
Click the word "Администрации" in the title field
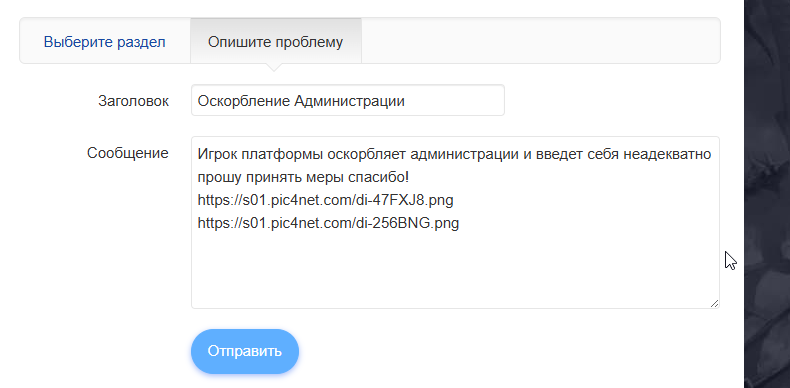click(349, 101)
